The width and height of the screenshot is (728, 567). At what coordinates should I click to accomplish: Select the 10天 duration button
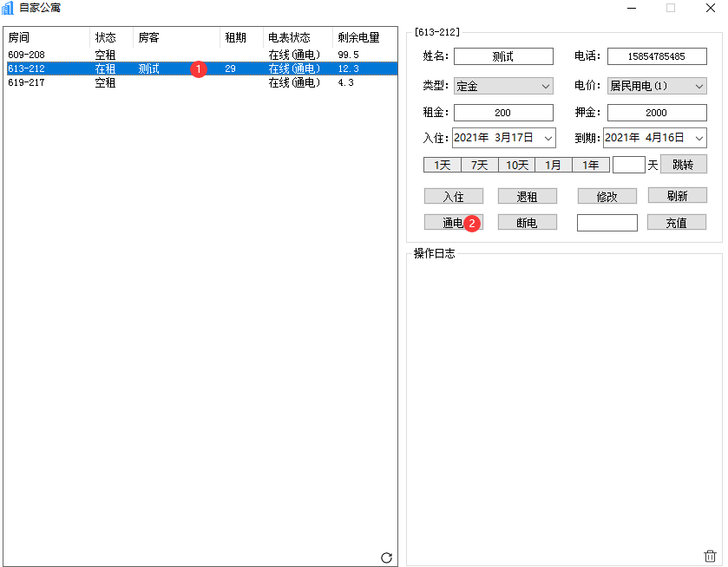(517, 165)
